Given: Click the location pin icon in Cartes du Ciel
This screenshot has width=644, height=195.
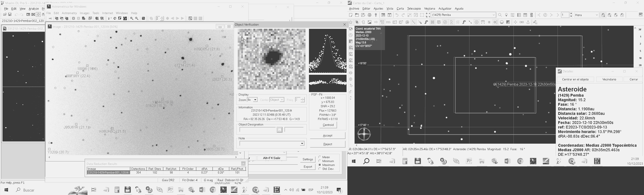Looking at the screenshot, I should (x=506, y=15).
